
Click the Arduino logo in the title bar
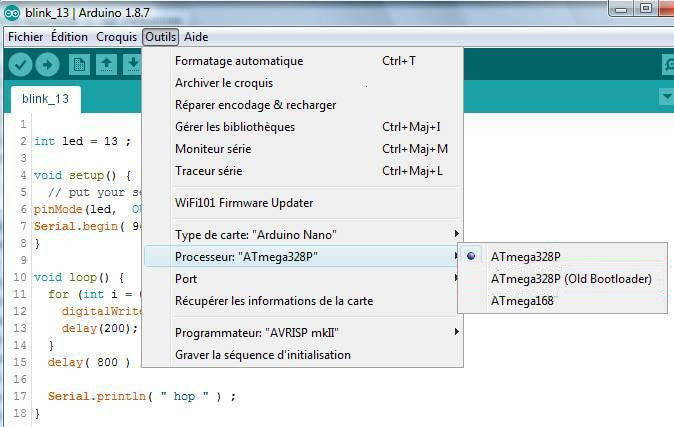pyautogui.click(x=12, y=13)
